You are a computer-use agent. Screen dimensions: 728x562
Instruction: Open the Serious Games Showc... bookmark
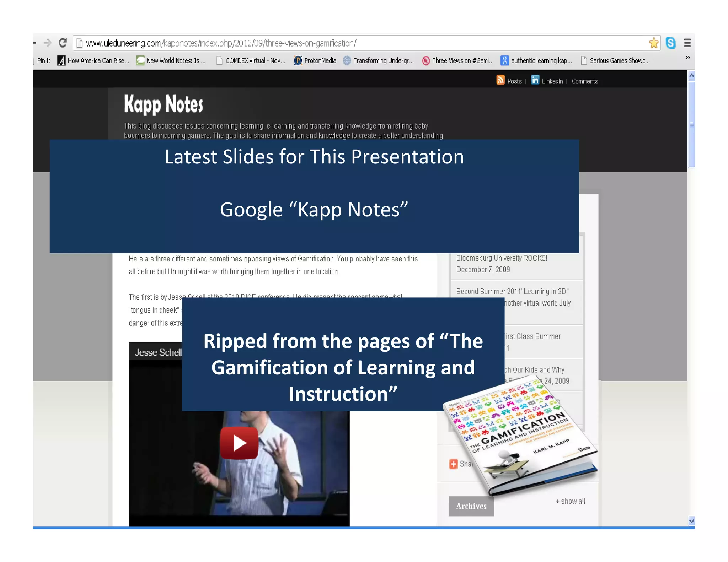[x=615, y=61]
